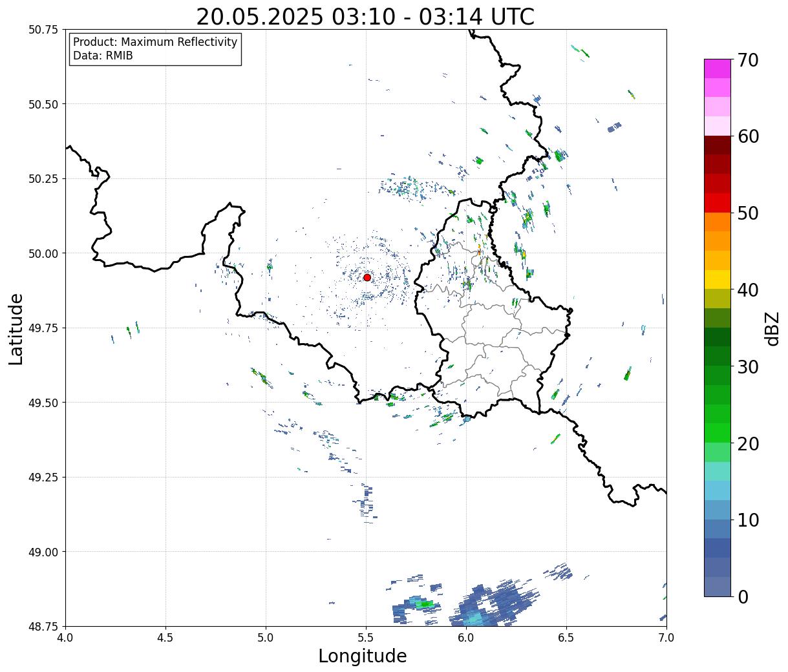Image resolution: width=788 pixels, height=672 pixels.
Task: Click the 20 tick on the colorbar
Action: click(x=747, y=443)
